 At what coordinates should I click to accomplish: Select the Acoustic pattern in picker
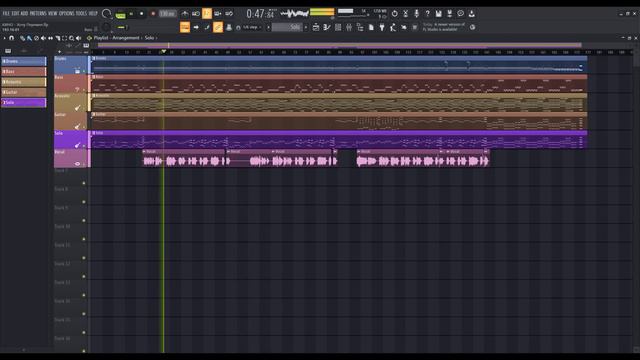[24, 82]
